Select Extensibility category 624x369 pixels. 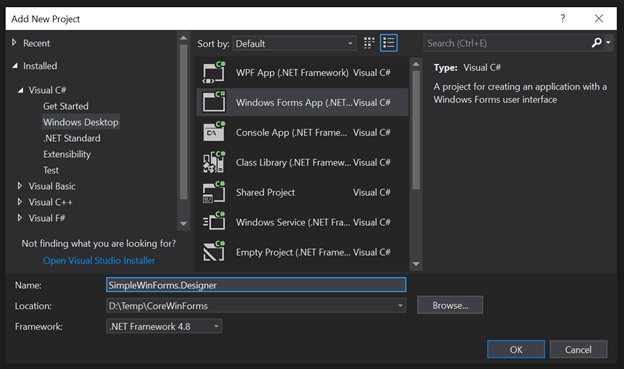(67, 154)
